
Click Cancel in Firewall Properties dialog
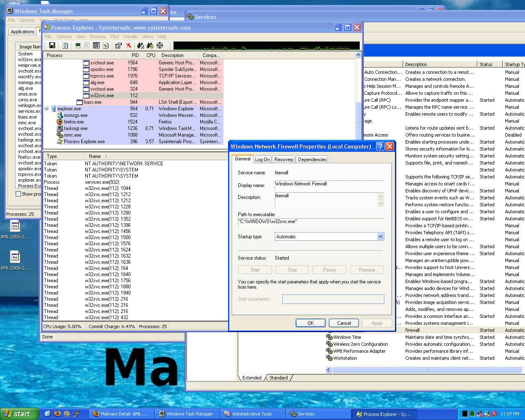click(344, 323)
